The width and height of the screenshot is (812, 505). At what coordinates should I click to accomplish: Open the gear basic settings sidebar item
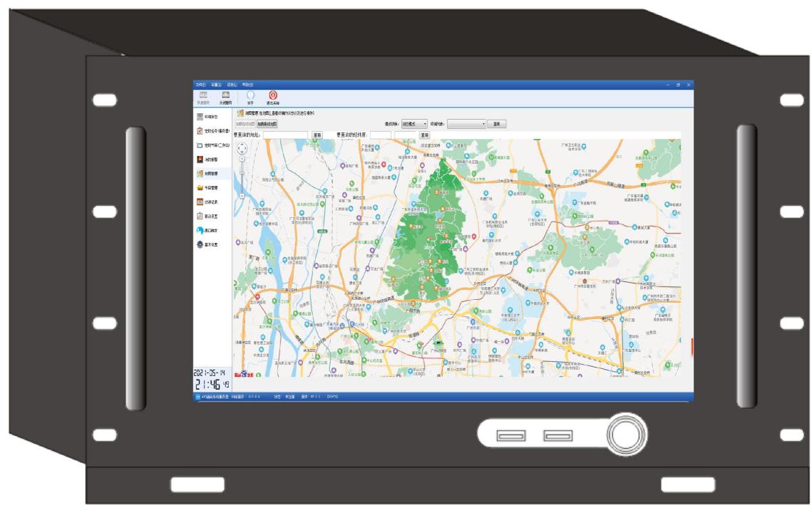pos(200,244)
